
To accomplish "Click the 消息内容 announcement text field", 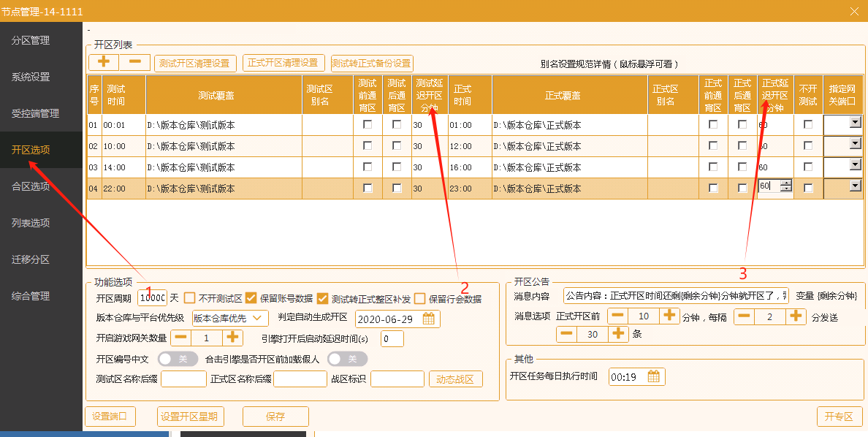I will 676,296.
